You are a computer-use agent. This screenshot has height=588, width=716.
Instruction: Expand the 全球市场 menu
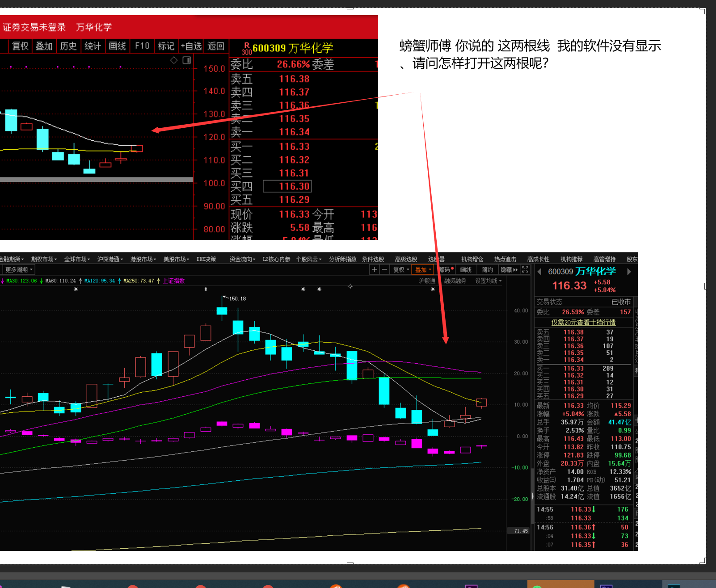point(77,259)
